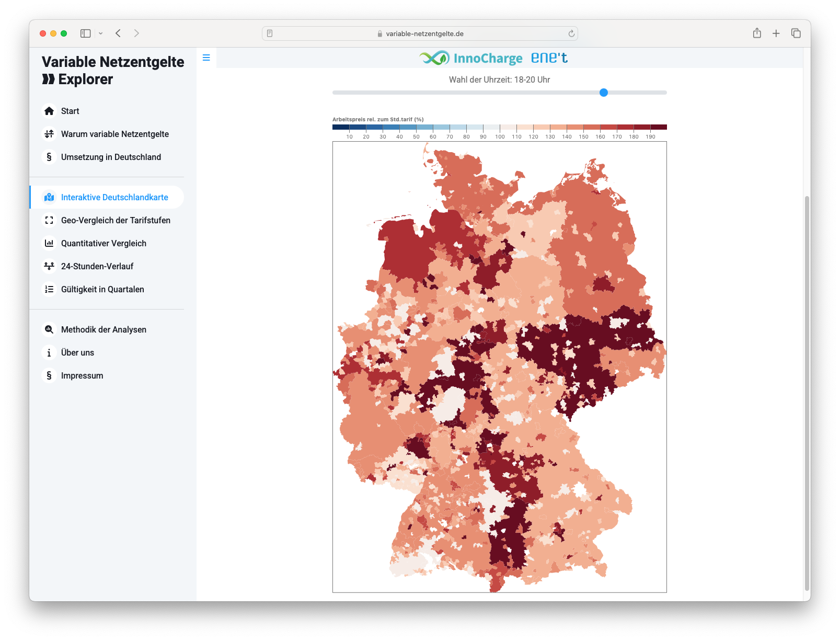Click the time-of-day slider handle
Screen dimensions: 840x640
pyautogui.click(x=604, y=93)
